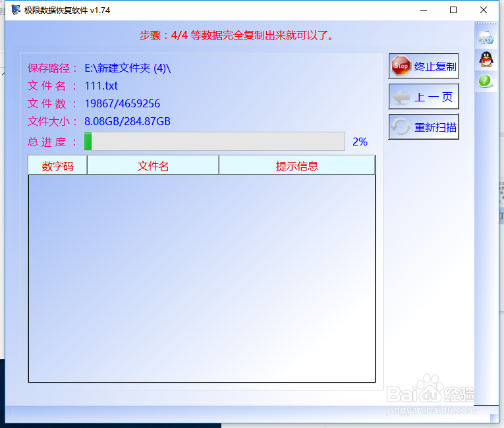Click the save path E:\新建文件夹 (4)\

pos(128,68)
